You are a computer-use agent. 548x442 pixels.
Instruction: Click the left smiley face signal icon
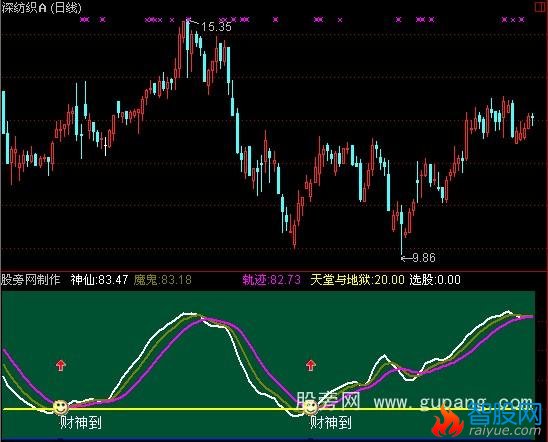point(60,407)
